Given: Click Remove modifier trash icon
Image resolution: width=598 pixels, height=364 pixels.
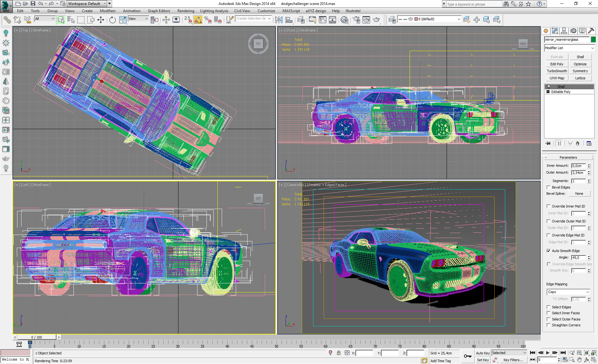Looking at the screenshot, I should pyautogui.click(x=578, y=143).
